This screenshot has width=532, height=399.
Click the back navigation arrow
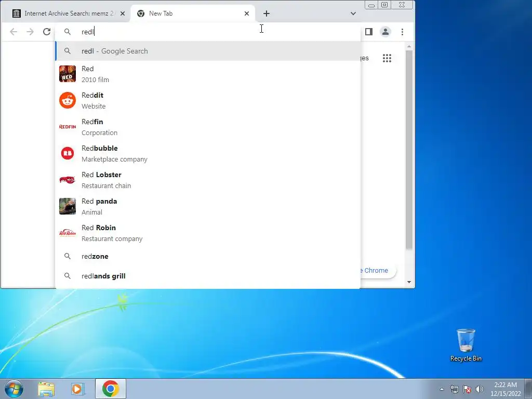(x=14, y=32)
